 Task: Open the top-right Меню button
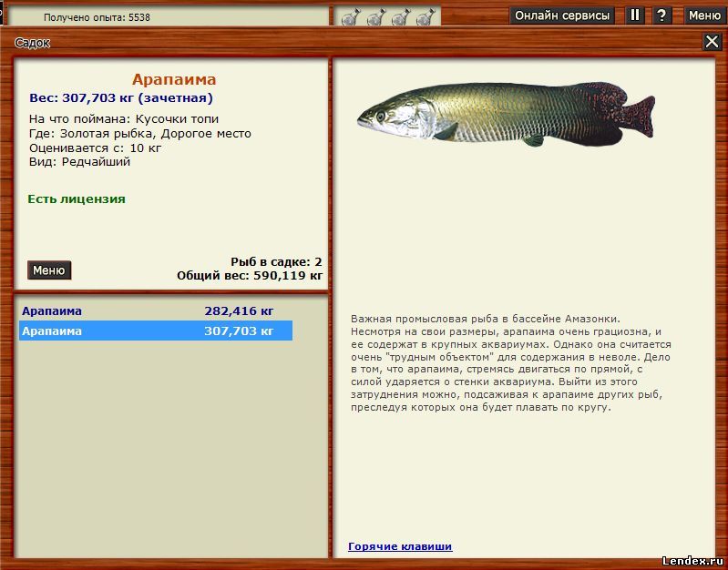[703, 15]
